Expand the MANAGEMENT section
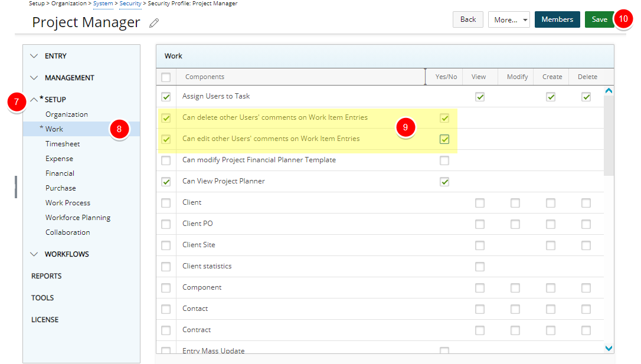The width and height of the screenshot is (641, 364). point(34,78)
